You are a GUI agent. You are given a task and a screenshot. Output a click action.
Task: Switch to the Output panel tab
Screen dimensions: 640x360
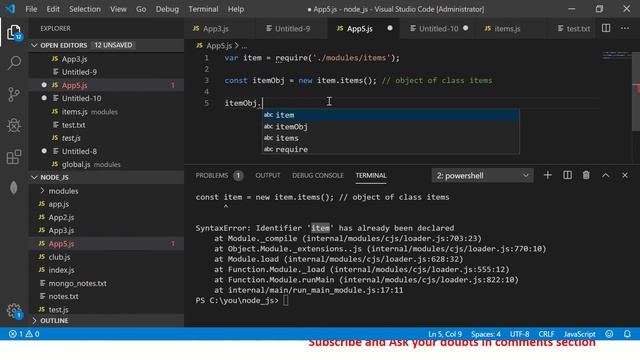coord(268,176)
